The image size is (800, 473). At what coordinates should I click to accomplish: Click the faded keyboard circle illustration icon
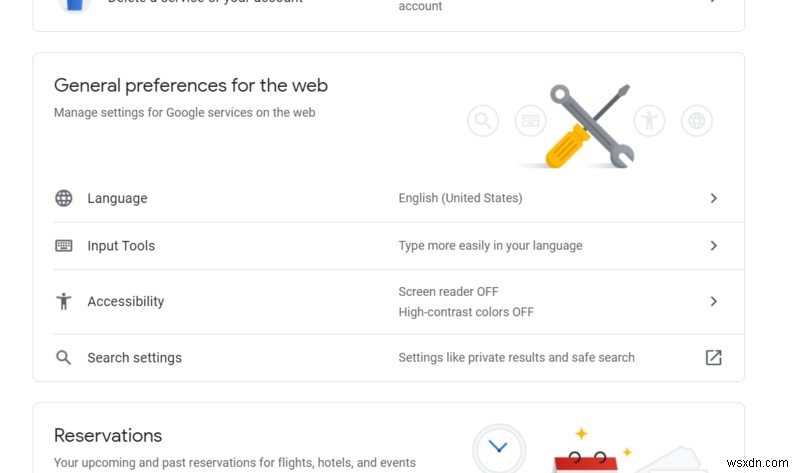click(530, 122)
